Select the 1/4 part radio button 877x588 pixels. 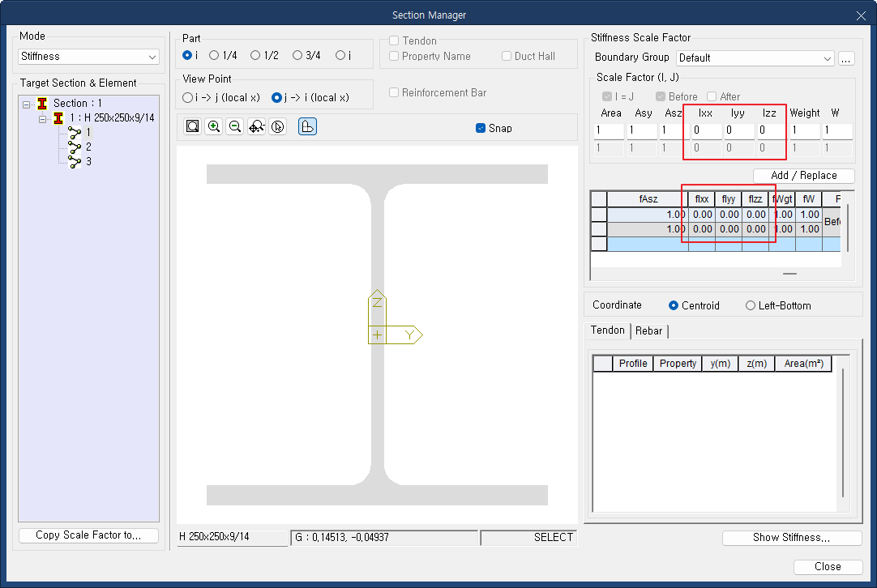click(x=214, y=55)
